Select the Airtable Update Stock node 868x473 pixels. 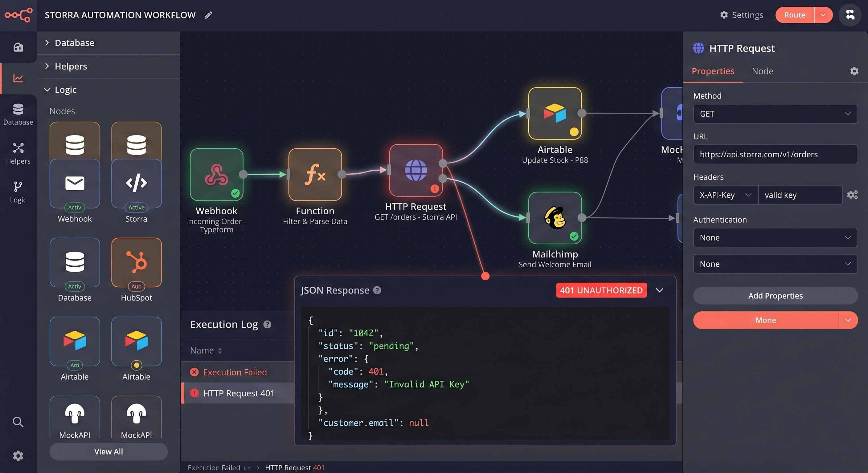(x=555, y=113)
